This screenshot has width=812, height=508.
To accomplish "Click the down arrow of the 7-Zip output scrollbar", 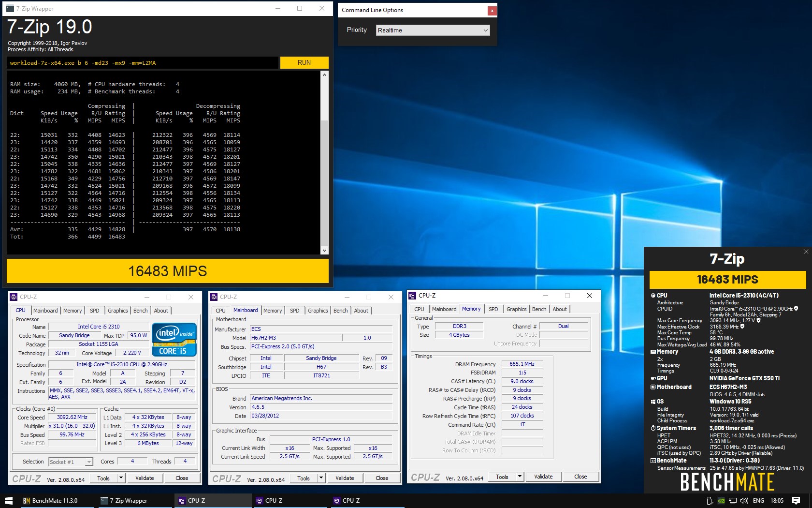I will point(324,250).
